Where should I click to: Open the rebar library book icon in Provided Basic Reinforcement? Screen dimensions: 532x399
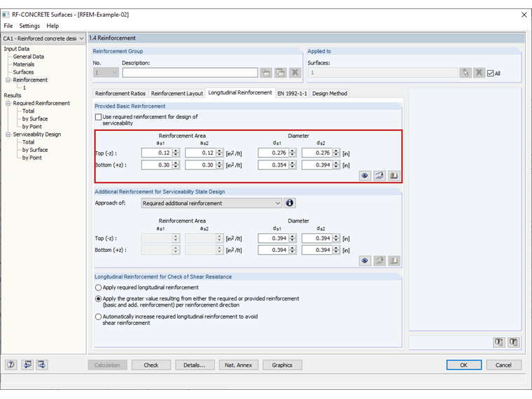point(394,176)
